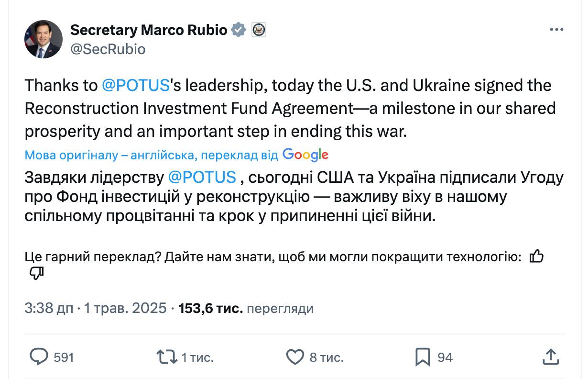Click the Secretary Marco Rubio display name
Screen dimensions: 588x379
click(x=149, y=30)
